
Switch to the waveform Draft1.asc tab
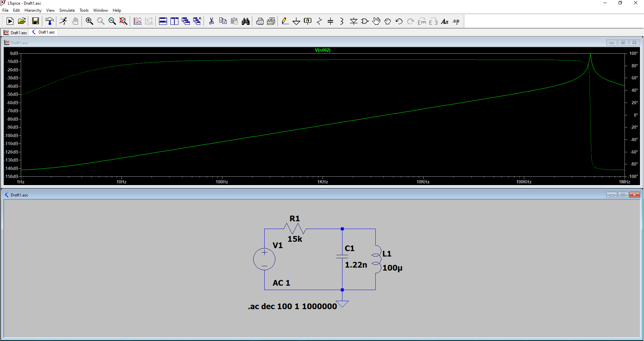[15, 33]
